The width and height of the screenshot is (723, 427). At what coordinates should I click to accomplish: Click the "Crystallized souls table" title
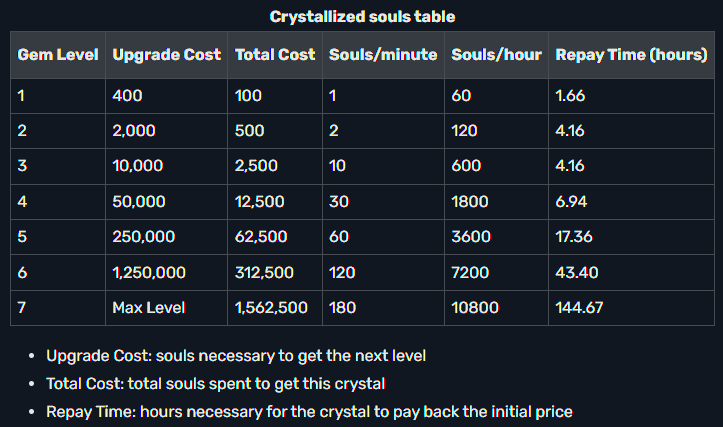click(x=361, y=17)
